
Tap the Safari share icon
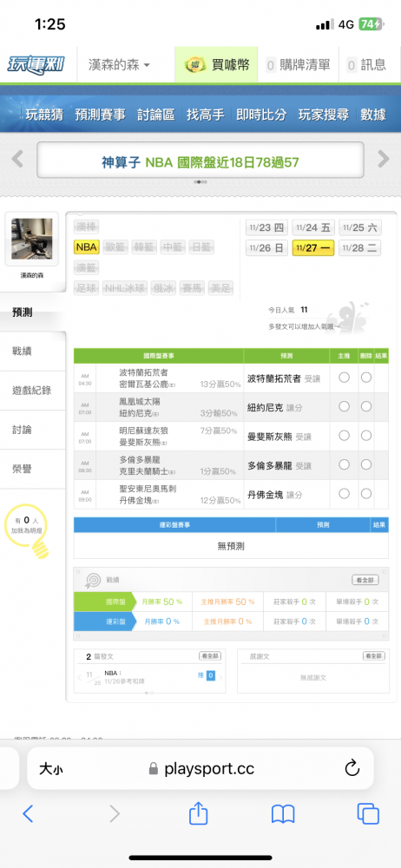[198, 813]
